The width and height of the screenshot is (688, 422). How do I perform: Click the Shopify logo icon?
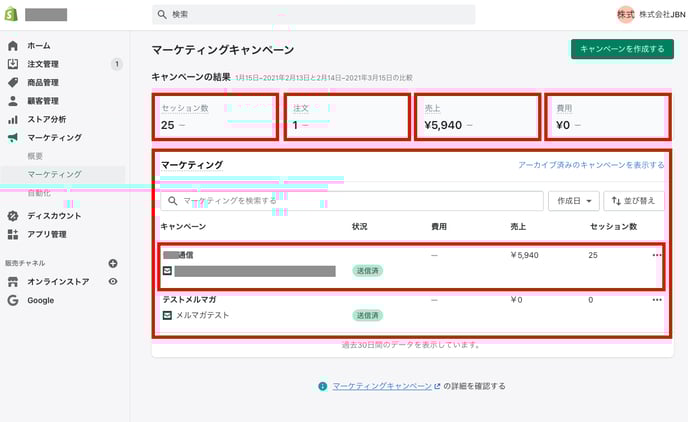[x=11, y=14]
